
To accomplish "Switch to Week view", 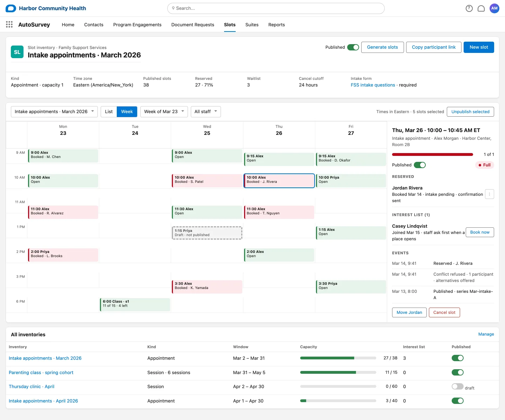I will [127, 112].
